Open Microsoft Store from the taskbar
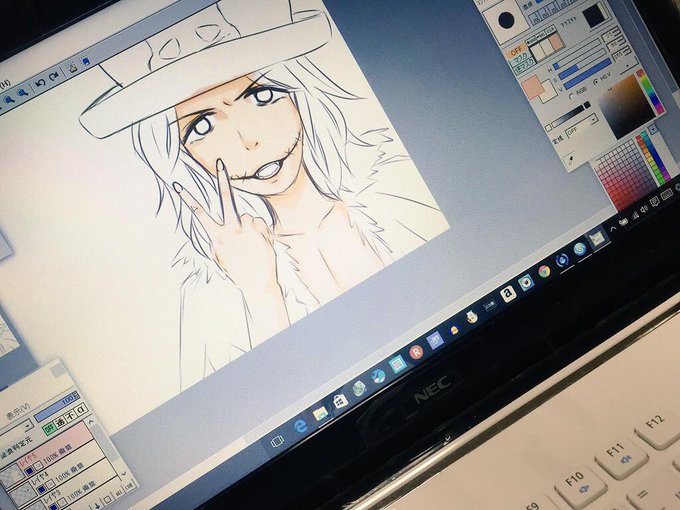This screenshot has width=680, height=510. tap(340, 402)
